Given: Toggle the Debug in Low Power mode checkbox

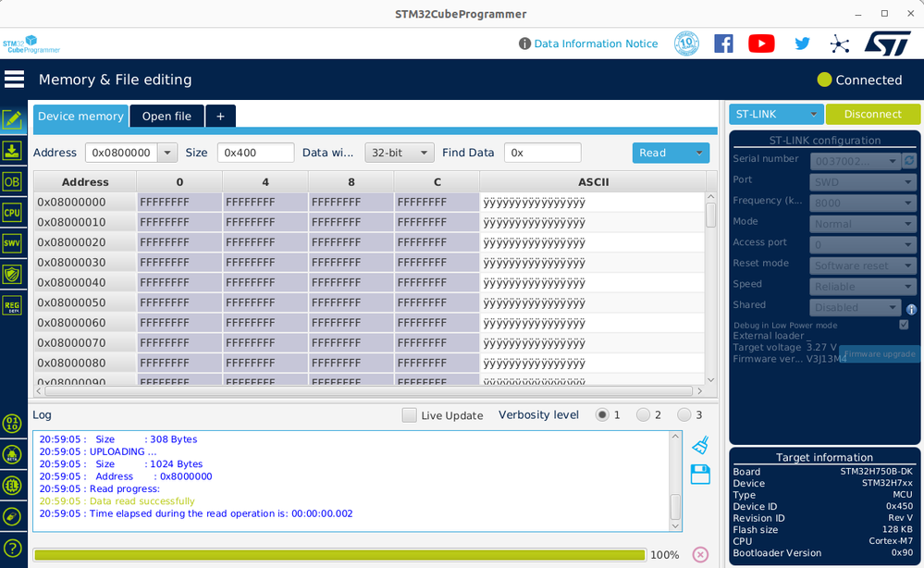Looking at the screenshot, I should tap(905, 325).
